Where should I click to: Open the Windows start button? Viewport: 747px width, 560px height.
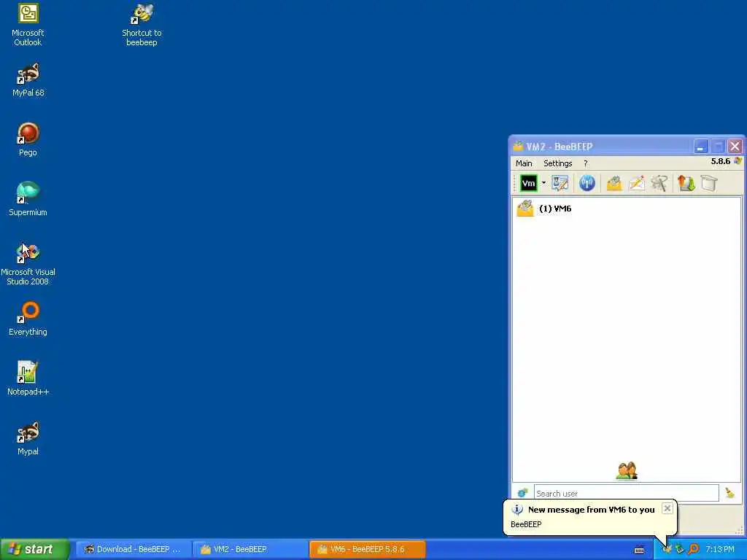click(x=35, y=549)
